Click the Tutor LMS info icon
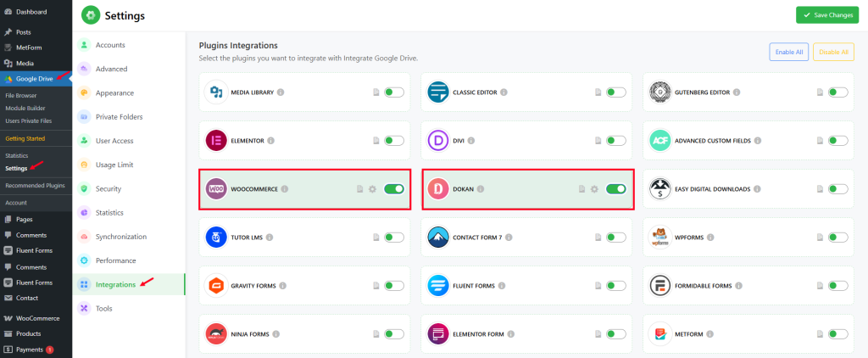This screenshot has height=358, width=868. pos(270,238)
